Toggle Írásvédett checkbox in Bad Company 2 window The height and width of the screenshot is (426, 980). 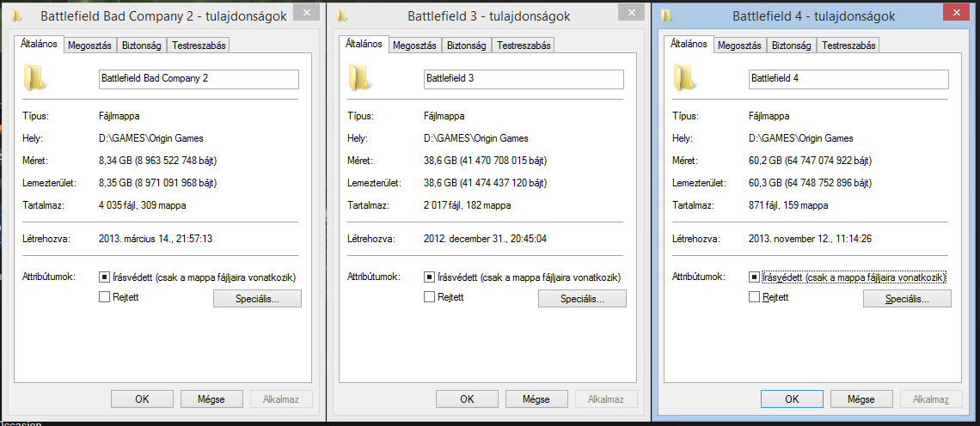[x=104, y=277]
